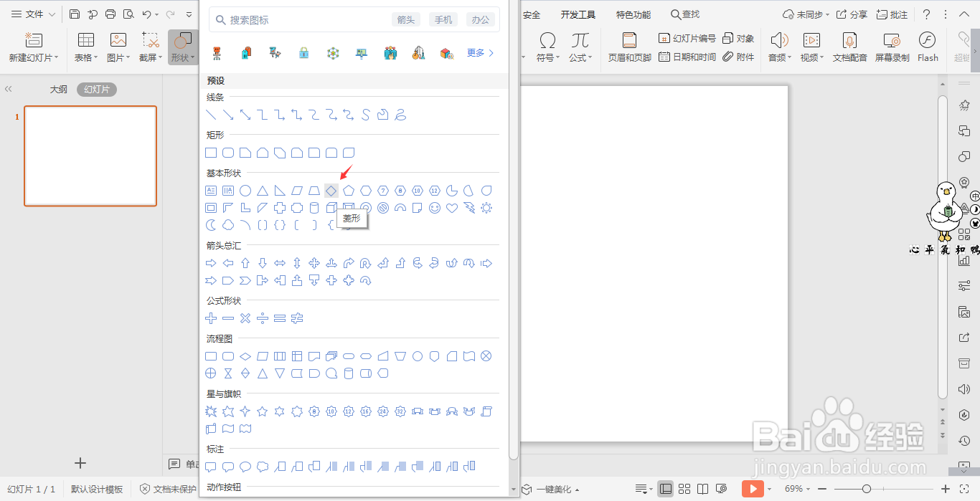Open the 形状 shapes dropdown
The height and width of the screenshot is (501, 980).
(182, 47)
